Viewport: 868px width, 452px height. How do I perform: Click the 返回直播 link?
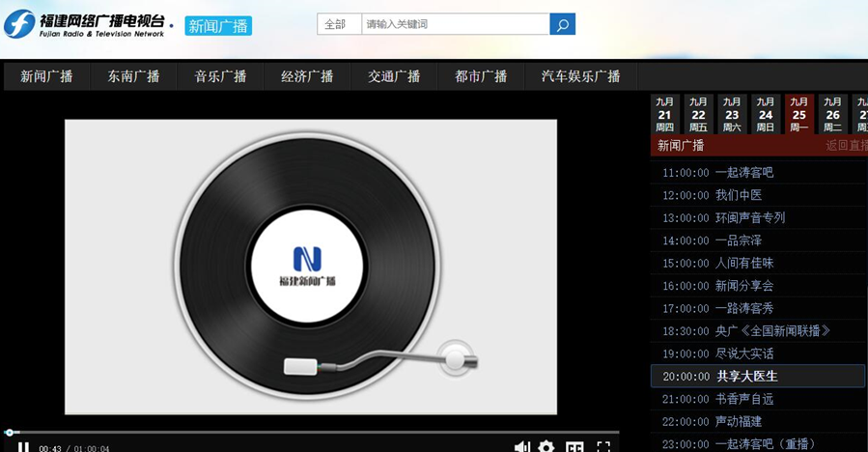(846, 146)
